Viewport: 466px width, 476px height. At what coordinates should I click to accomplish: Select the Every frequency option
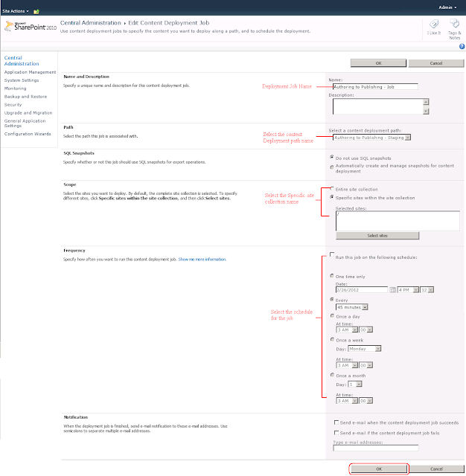coord(332,299)
